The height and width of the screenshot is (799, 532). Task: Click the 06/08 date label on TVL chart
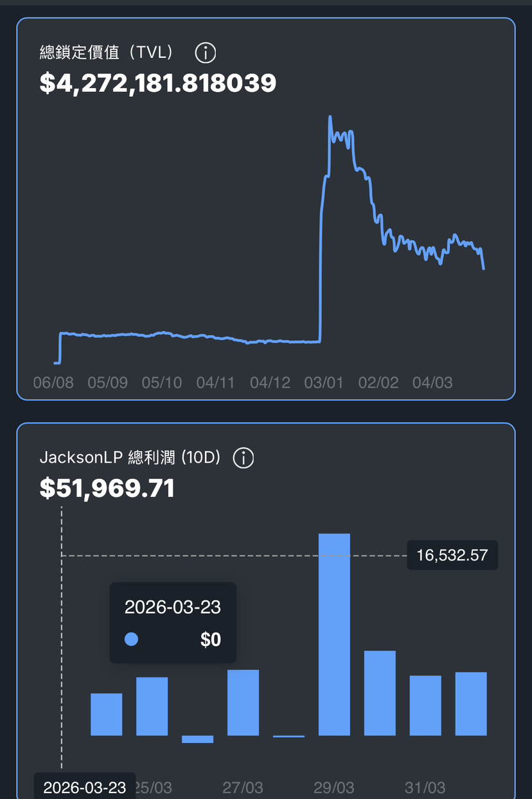click(x=53, y=383)
